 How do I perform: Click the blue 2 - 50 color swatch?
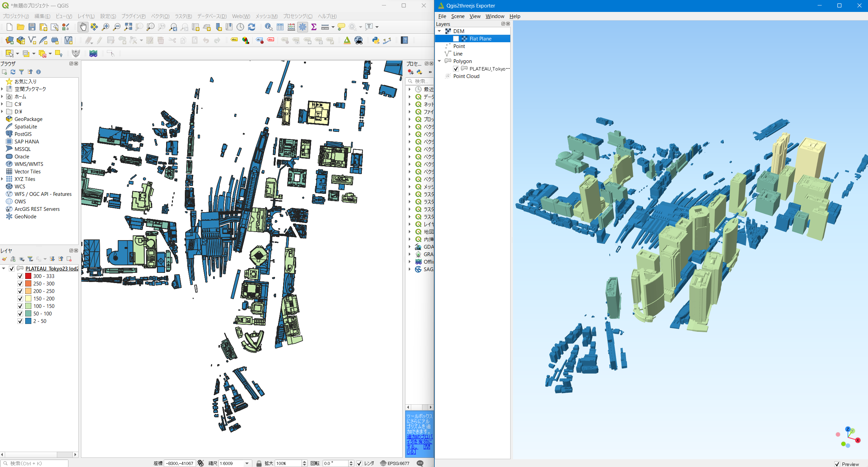(x=28, y=321)
